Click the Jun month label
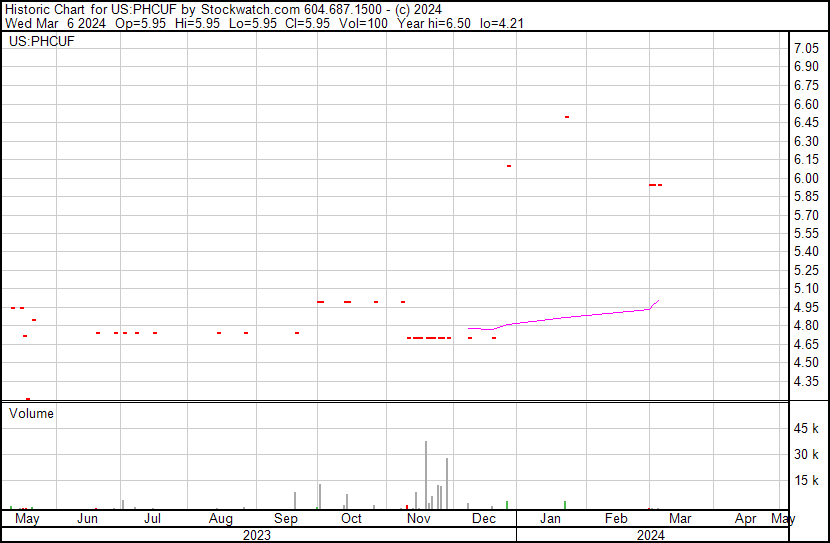Image resolution: width=830 pixels, height=543 pixels. [87, 518]
